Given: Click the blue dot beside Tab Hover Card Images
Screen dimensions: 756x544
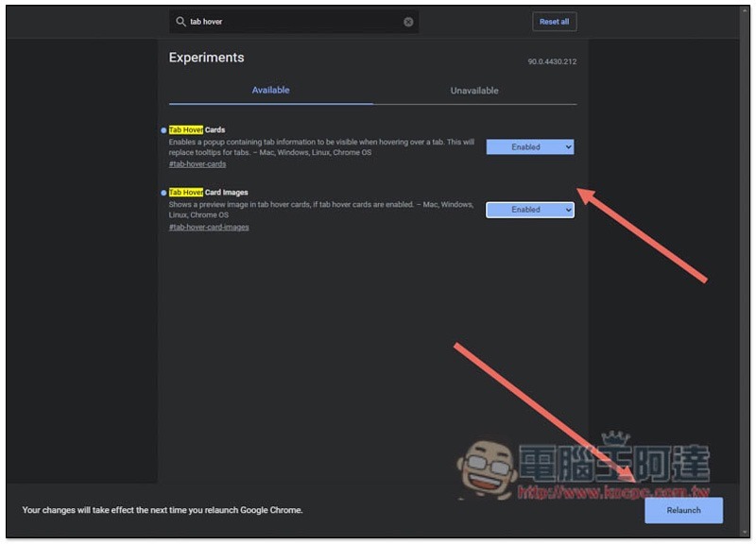Looking at the screenshot, I should (163, 193).
